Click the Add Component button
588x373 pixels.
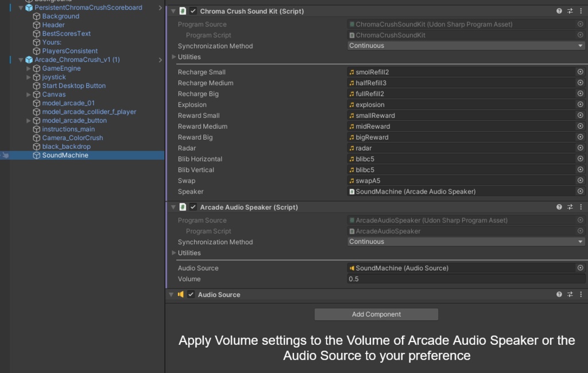376,314
